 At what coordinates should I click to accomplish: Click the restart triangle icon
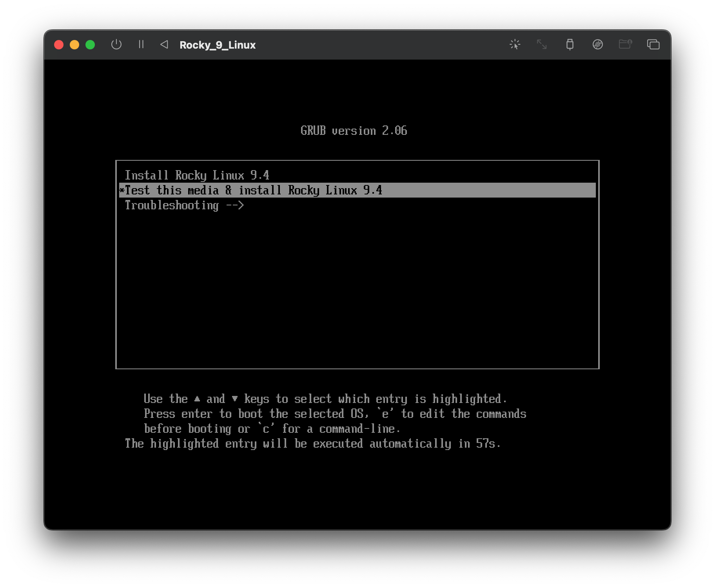tap(164, 44)
